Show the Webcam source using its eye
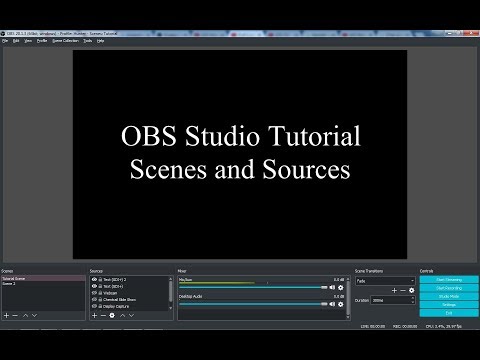The height and width of the screenshot is (360, 480). [x=94, y=293]
